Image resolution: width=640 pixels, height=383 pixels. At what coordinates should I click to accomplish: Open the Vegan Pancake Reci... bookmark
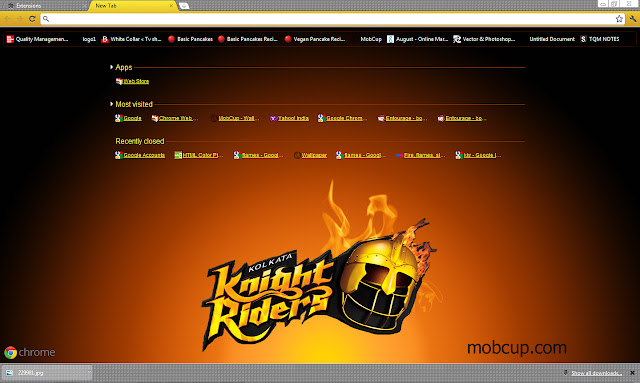[x=315, y=39]
